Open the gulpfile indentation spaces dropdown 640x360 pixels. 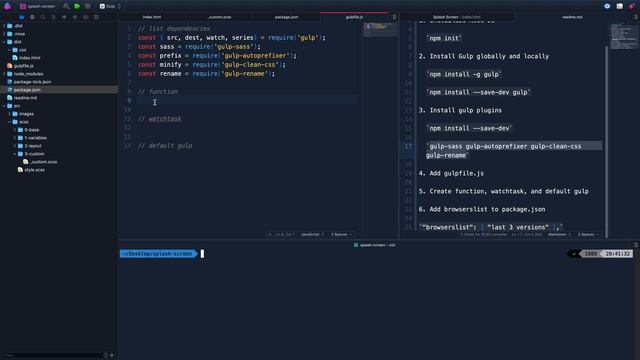pos(341,234)
